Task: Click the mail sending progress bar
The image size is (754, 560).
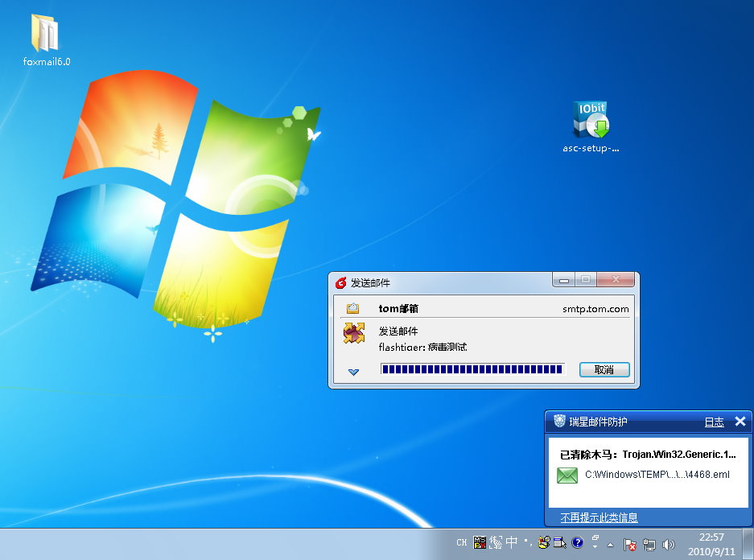Action: tap(472, 369)
